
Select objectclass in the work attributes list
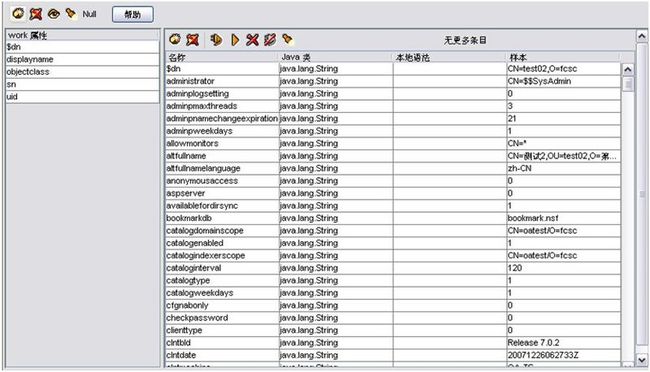point(82,72)
